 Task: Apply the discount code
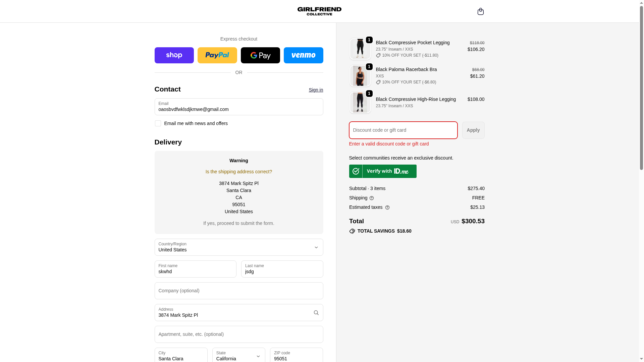(x=473, y=130)
